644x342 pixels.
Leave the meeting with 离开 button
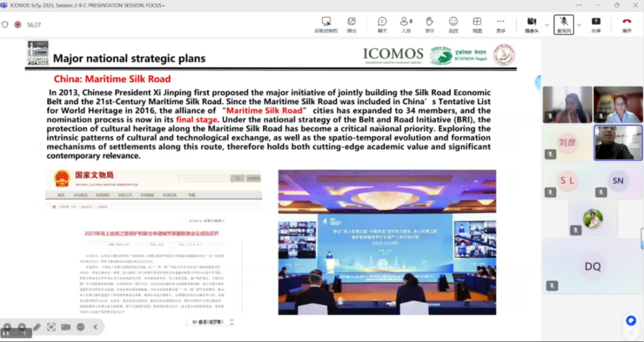(x=627, y=24)
